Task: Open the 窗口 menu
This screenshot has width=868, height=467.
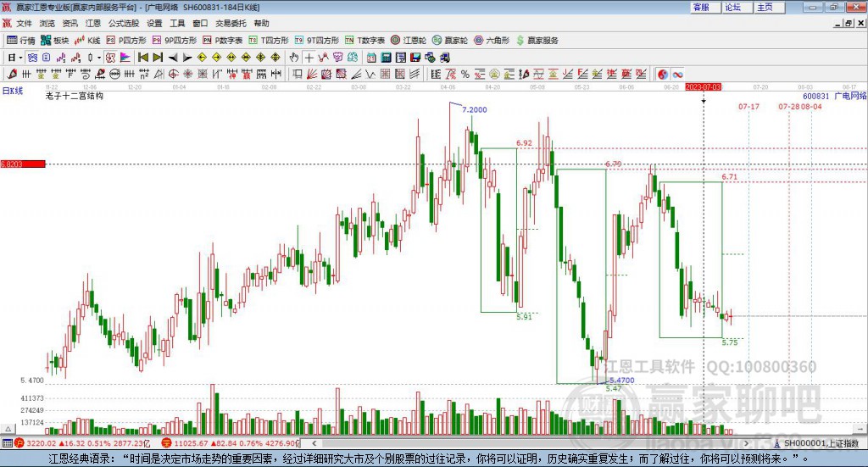Action: pos(200,23)
